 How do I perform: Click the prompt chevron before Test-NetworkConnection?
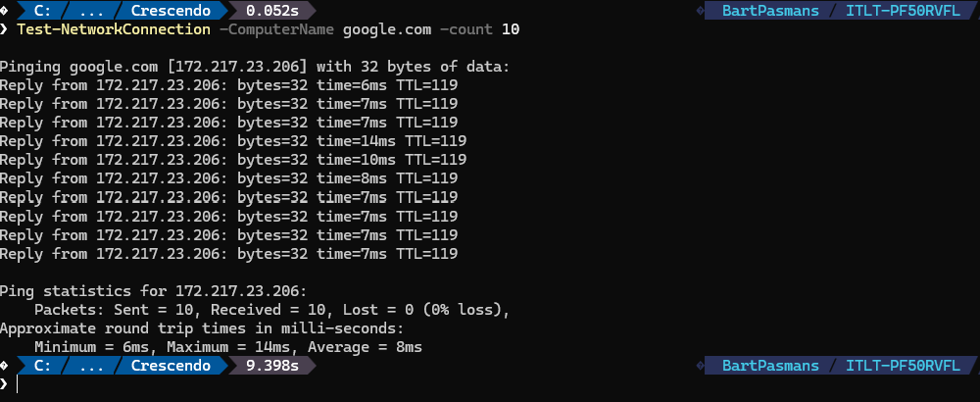click(5, 29)
